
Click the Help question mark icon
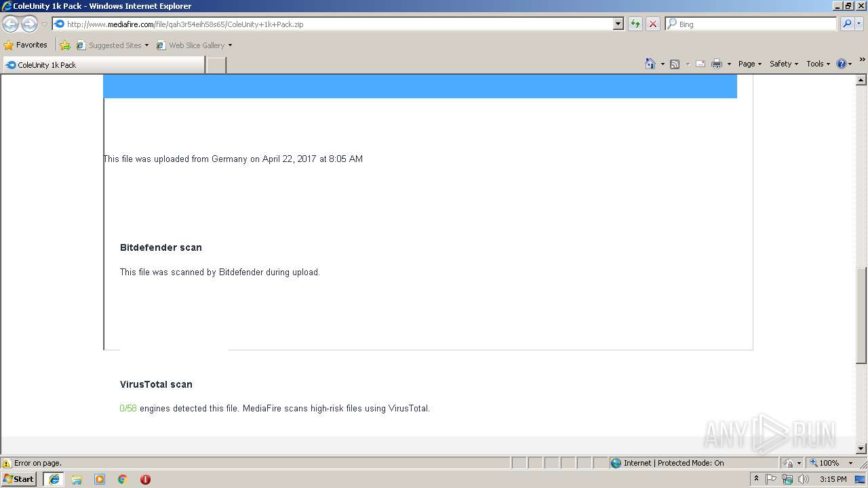click(x=842, y=64)
